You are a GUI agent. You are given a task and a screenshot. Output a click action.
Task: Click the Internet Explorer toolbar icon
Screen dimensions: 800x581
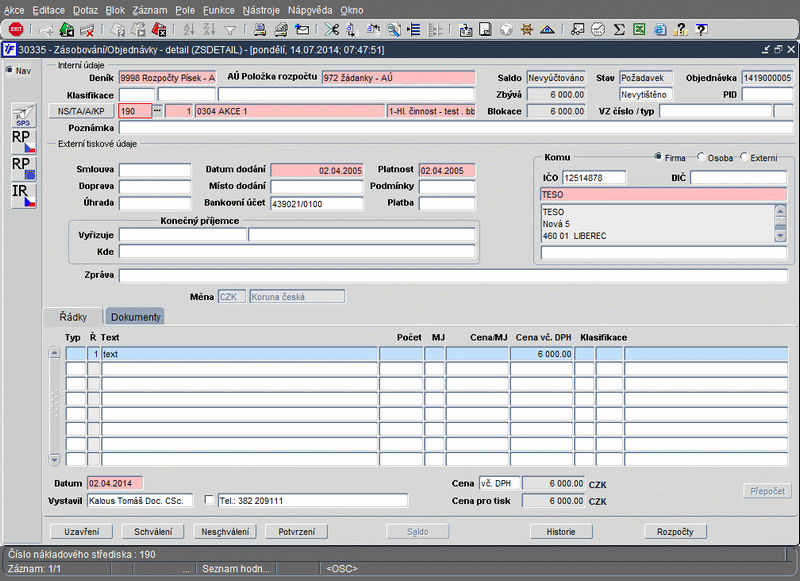pos(660,30)
